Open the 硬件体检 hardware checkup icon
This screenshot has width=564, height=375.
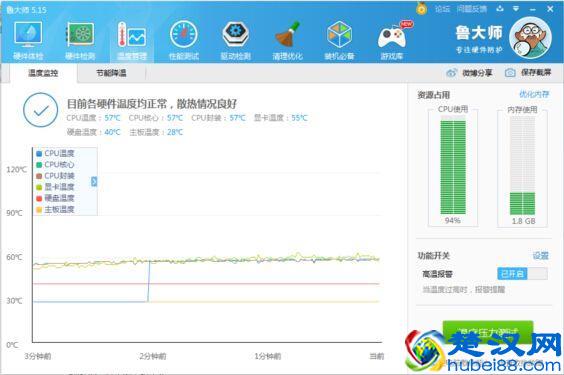(x=28, y=34)
